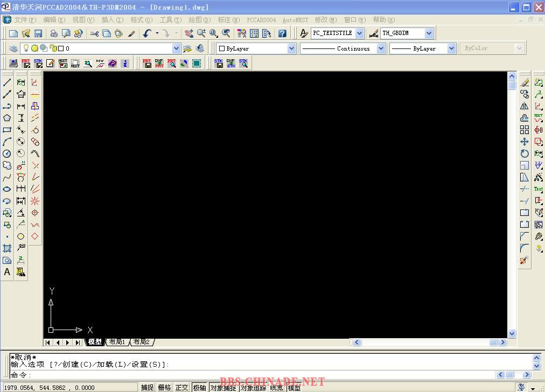
Task: Open the 帮助(H) menu
Action: pos(384,20)
